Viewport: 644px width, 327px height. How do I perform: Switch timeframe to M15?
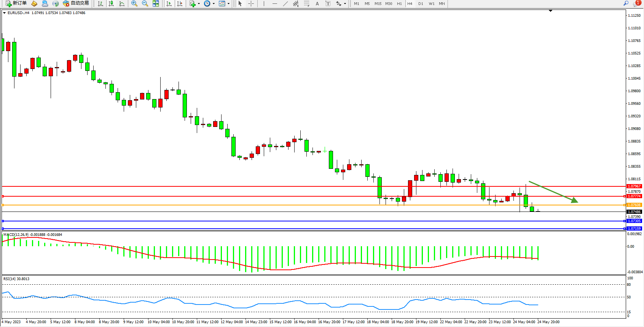click(378, 3)
